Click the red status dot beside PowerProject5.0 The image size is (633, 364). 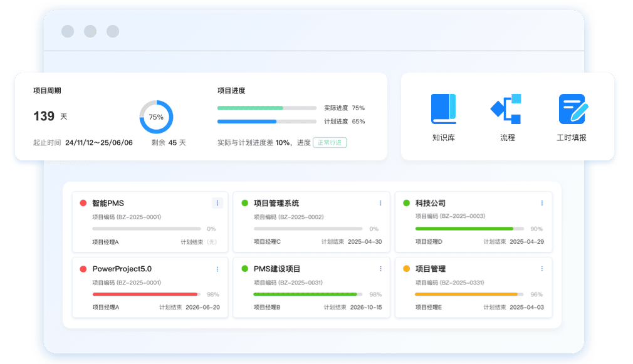(x=83, y=269)
